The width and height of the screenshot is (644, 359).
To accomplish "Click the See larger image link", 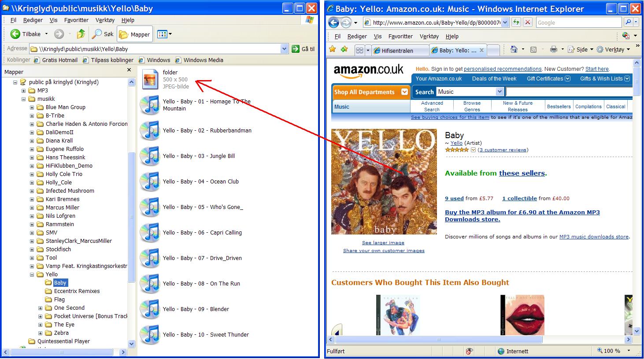I will click(x=383, y=243).
